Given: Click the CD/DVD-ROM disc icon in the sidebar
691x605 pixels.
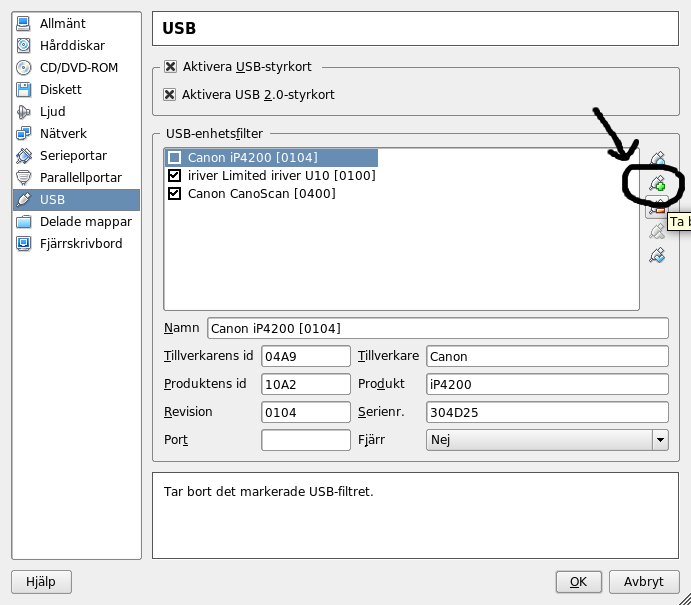Looking at the screenshot, I should click(23, 67).
